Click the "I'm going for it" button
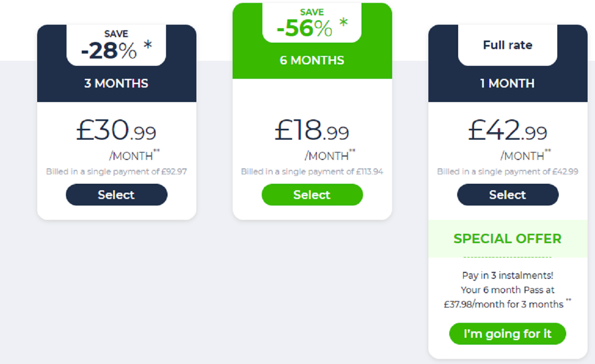Viewport: 595px width, 364px height. 507,334
